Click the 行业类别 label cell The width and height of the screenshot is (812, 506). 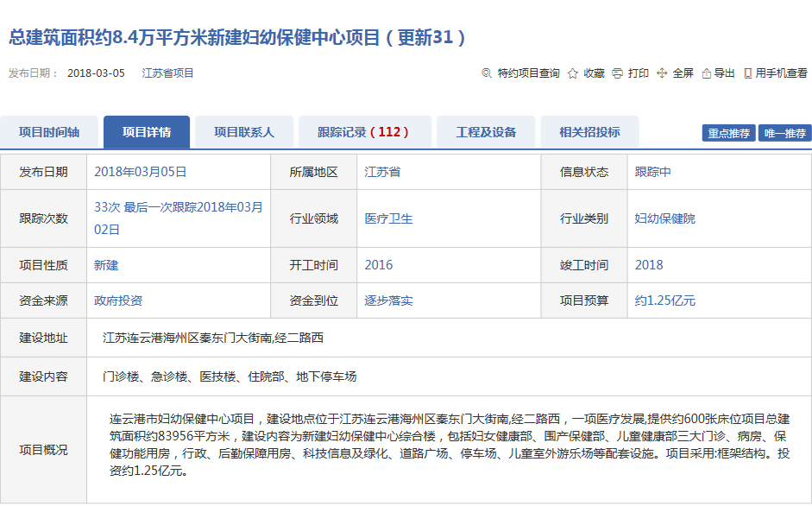tap(584, 218)
